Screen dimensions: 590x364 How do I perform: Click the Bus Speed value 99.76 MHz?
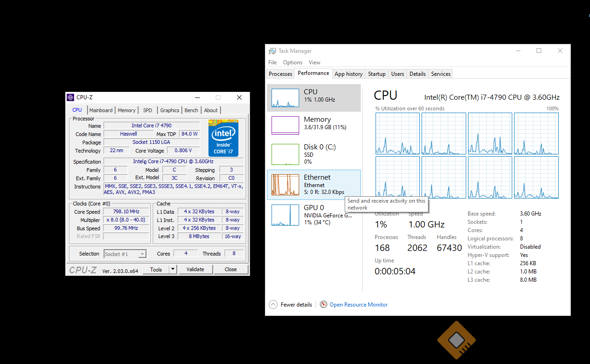click(x=126, y=228)
